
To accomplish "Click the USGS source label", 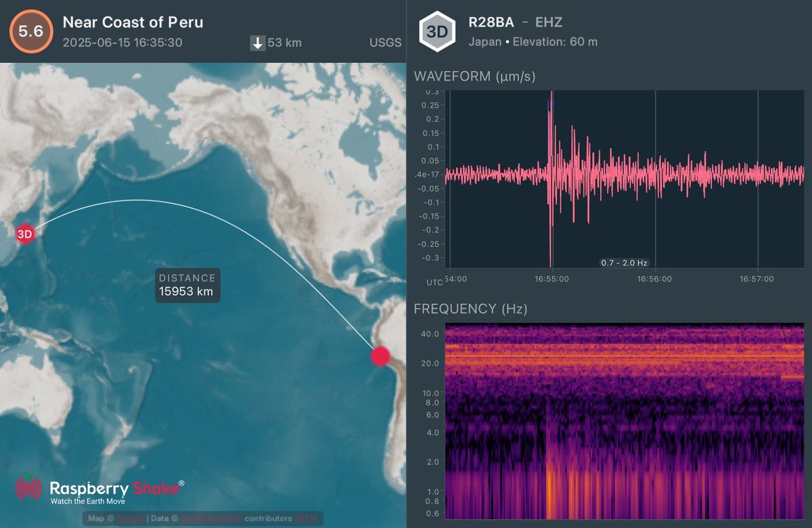I will pyautogui.click(x=385, y=43).
